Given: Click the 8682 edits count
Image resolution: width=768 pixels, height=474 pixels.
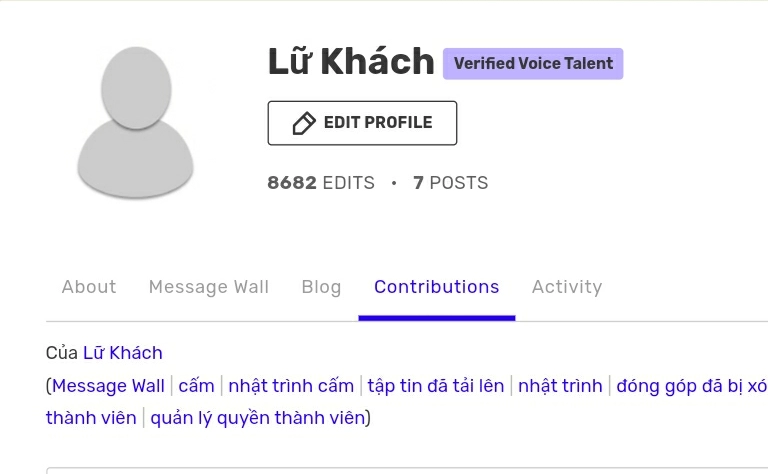Looking at the screenshot, I should point(320,183).
